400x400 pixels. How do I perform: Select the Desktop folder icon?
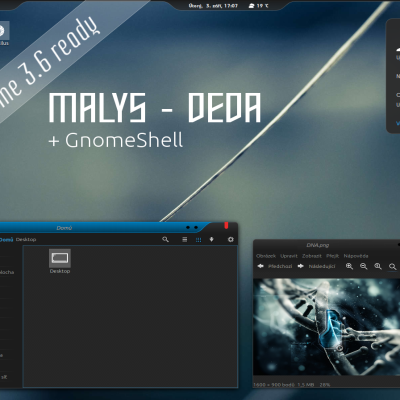click(60, 258)
